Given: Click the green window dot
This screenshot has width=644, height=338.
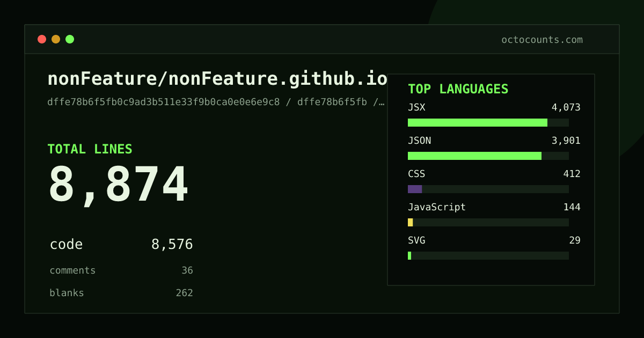Looking at the screenshot, I should 70,39.
